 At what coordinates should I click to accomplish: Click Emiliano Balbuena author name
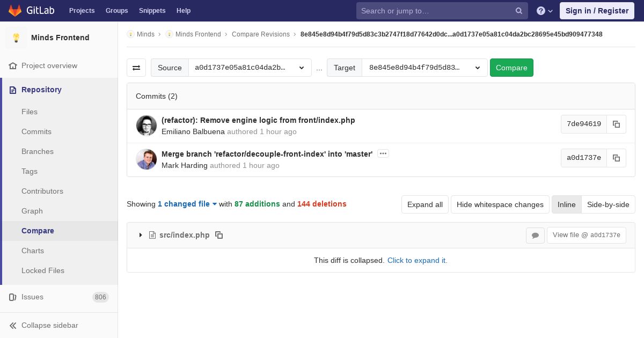(x=193, y=131)
